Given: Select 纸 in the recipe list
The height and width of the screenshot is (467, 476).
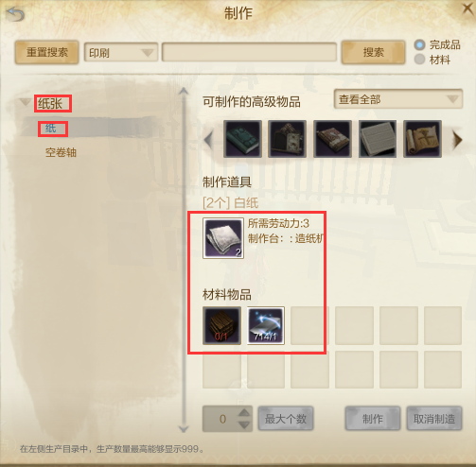Looking at the screenshot, I should (x=51, y=129).
